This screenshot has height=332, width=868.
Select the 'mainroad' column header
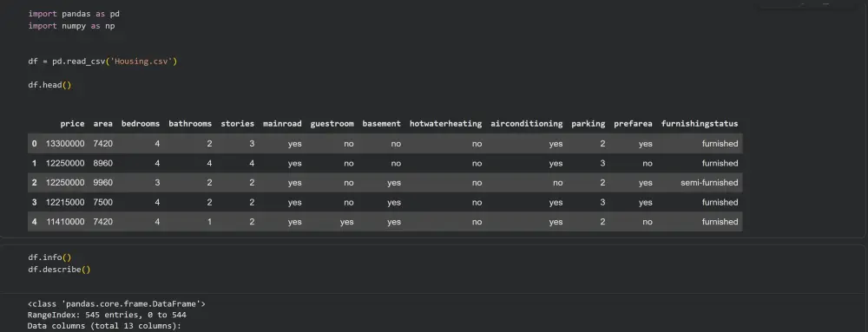[x=282, y=124]
